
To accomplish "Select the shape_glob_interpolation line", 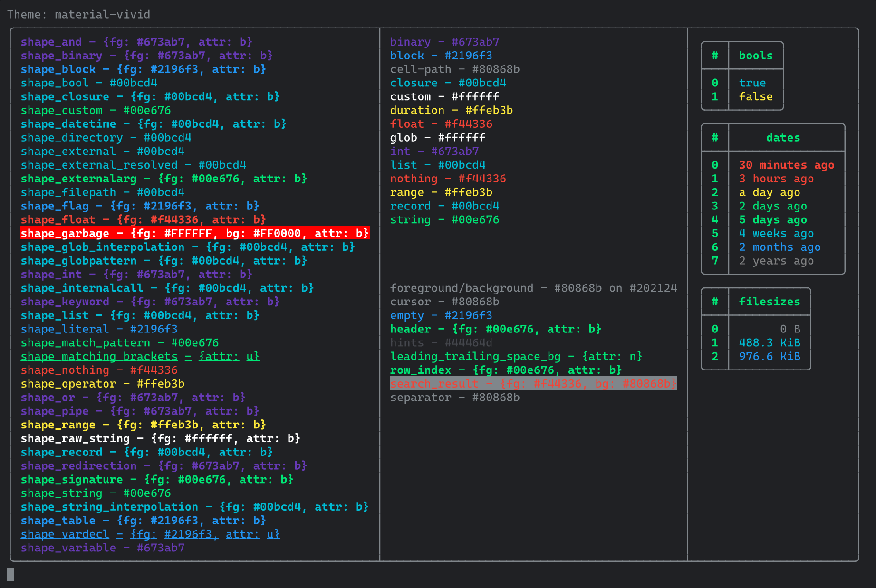I will (x=188, y=247).
